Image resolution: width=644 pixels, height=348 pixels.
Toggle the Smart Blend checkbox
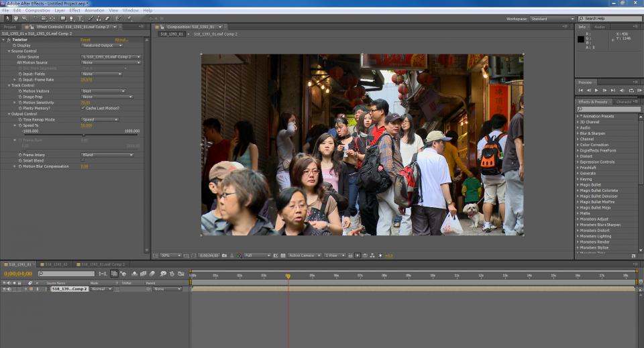click(x=83, y=161)
